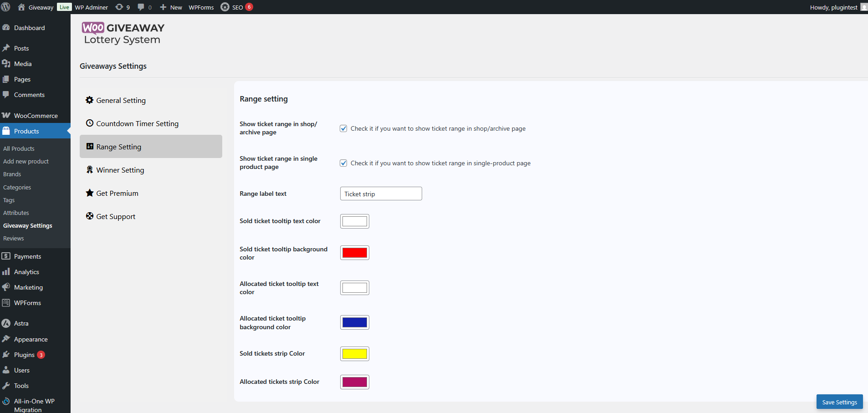Click the plus icon for New
Viewport: 868px width, 413px height.
(163, 7)
